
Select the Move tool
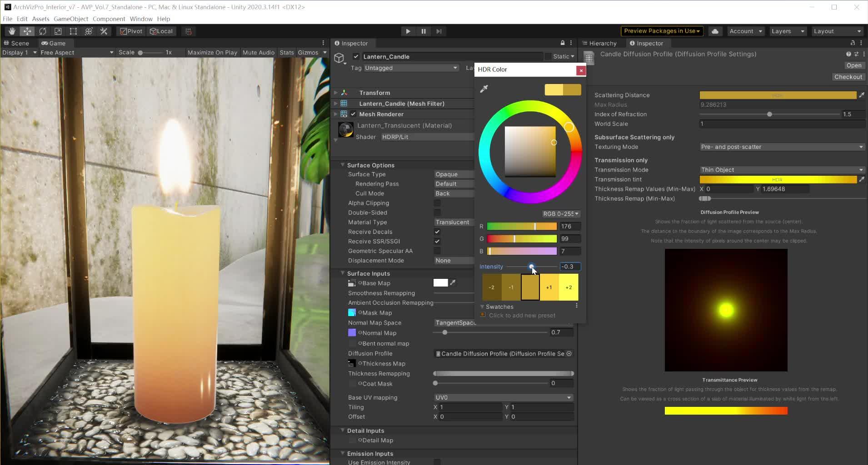pos(27,31)
